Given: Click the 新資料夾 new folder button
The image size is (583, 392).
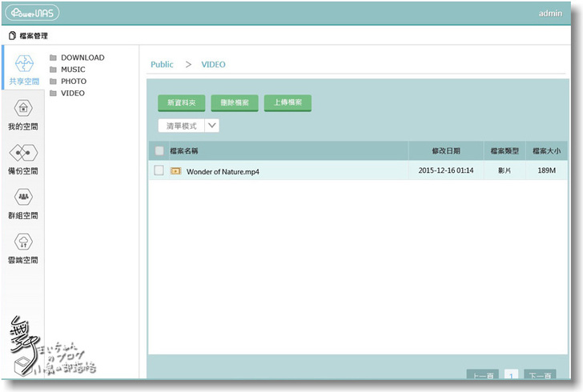Looking at the screenshot, I should pyautogui.click(x=181, y=103).
